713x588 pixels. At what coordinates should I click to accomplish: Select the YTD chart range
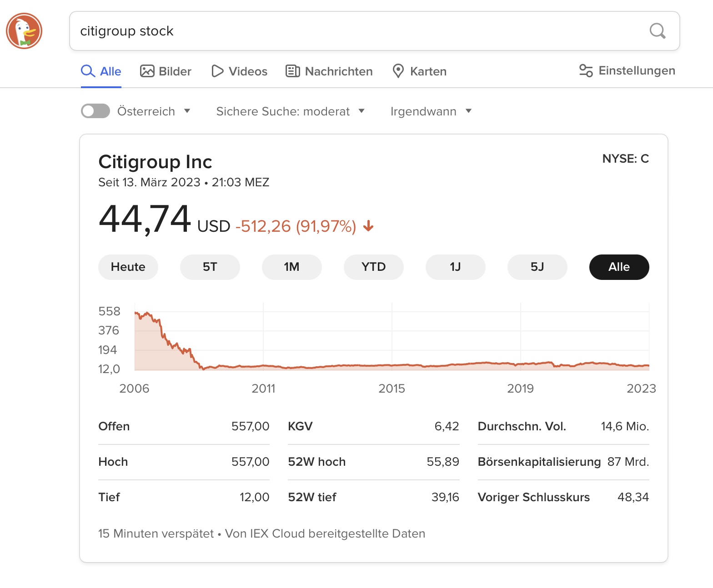tap(374, 267)
